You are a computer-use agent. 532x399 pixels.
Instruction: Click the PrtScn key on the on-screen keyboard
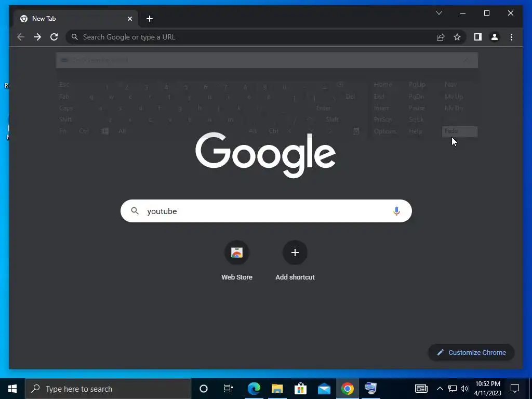383,119
